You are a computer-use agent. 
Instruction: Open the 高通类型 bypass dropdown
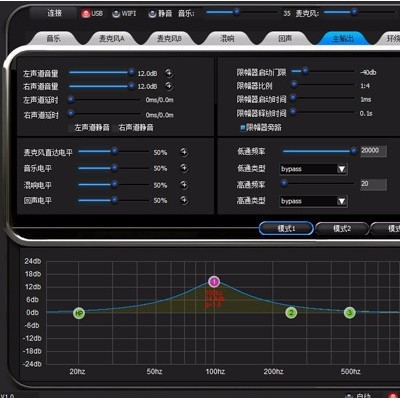[x=313, y=201]
